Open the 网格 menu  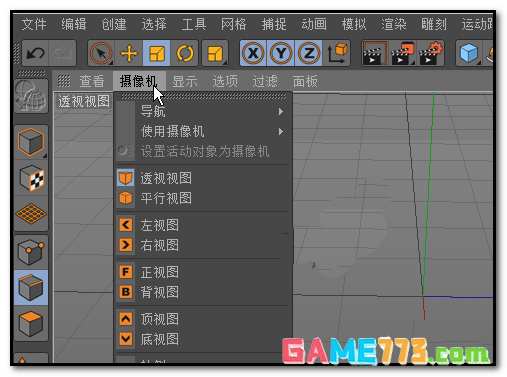(x=234, y=24)
